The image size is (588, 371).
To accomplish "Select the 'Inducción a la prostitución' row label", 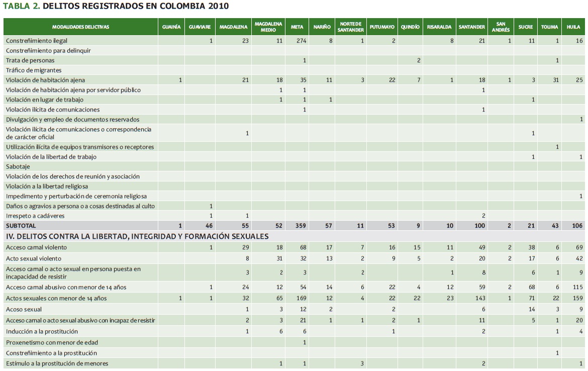I will [42, 331].
